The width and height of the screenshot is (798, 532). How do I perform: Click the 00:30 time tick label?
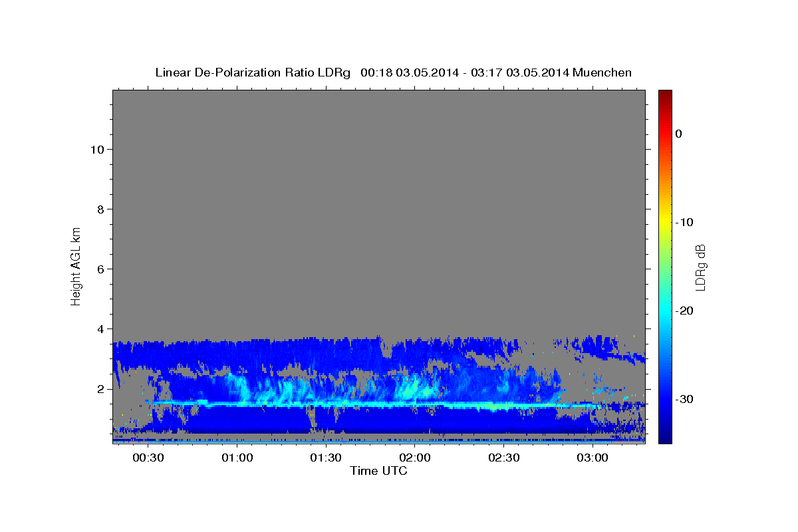tap(148, 458)
